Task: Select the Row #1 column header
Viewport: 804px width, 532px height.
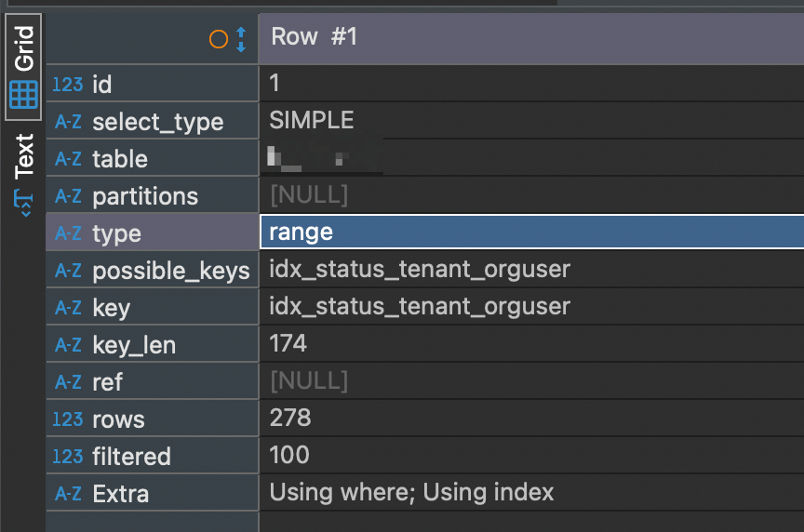Action: coord(531,38)
